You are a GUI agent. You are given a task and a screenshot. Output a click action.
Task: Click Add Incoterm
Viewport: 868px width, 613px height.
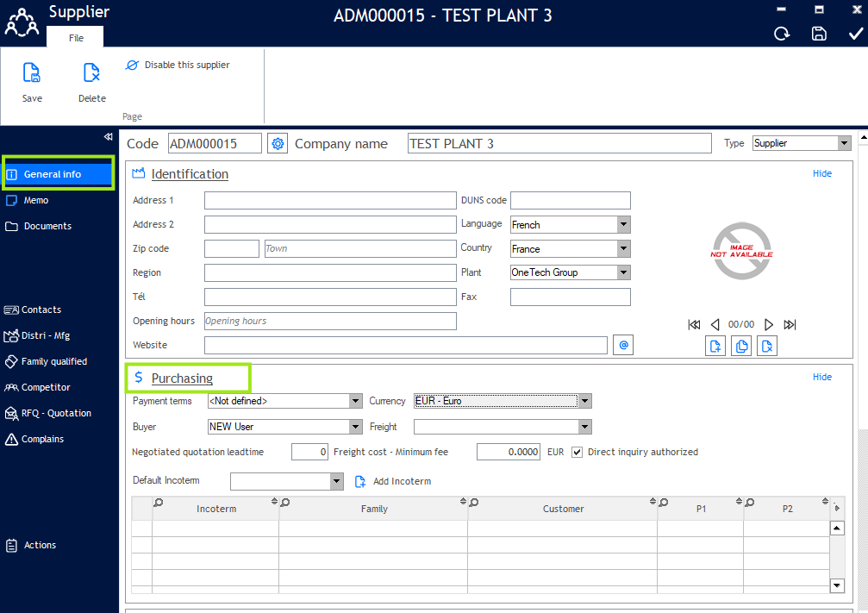(x=393, y=481)
